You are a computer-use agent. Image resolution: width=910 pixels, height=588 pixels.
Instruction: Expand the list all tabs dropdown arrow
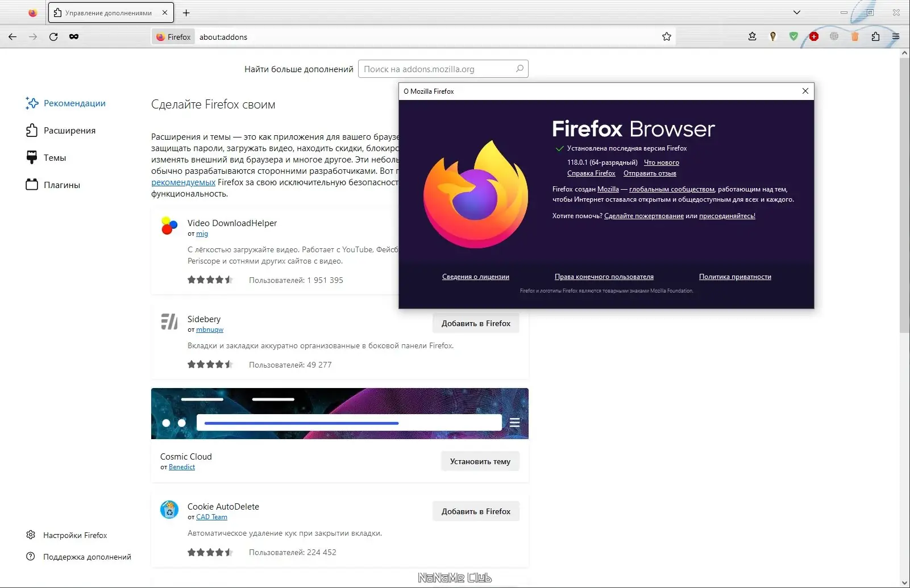[x=797, y=12]
